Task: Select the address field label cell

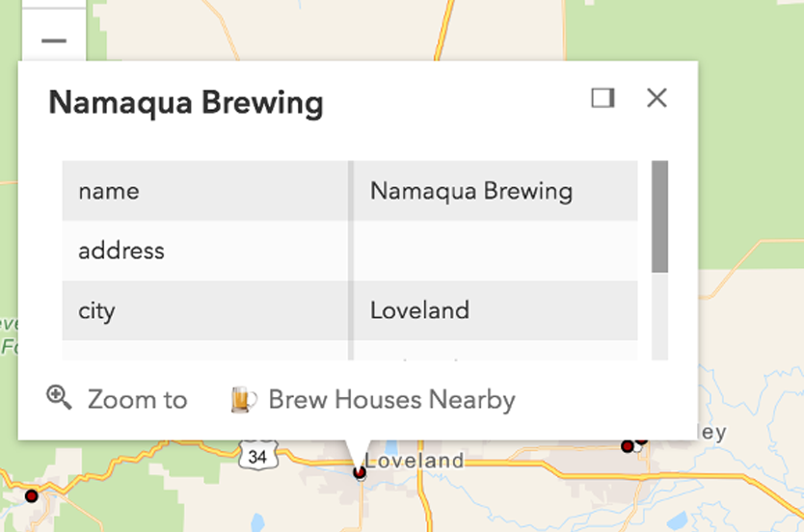Action: click(x=205, y=251)
